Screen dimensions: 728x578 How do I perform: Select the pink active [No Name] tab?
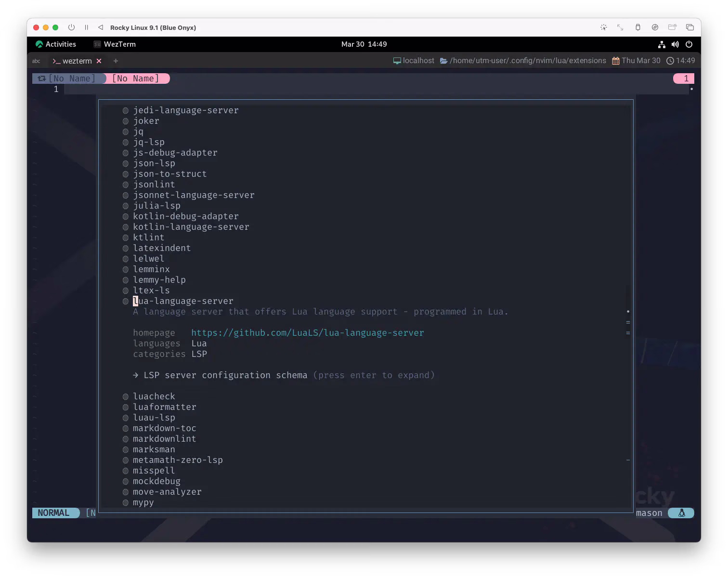click(138, 79)
